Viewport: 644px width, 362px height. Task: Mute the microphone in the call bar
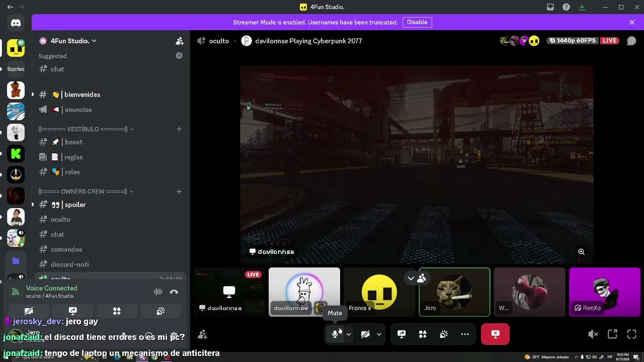[x=335, y=334]
